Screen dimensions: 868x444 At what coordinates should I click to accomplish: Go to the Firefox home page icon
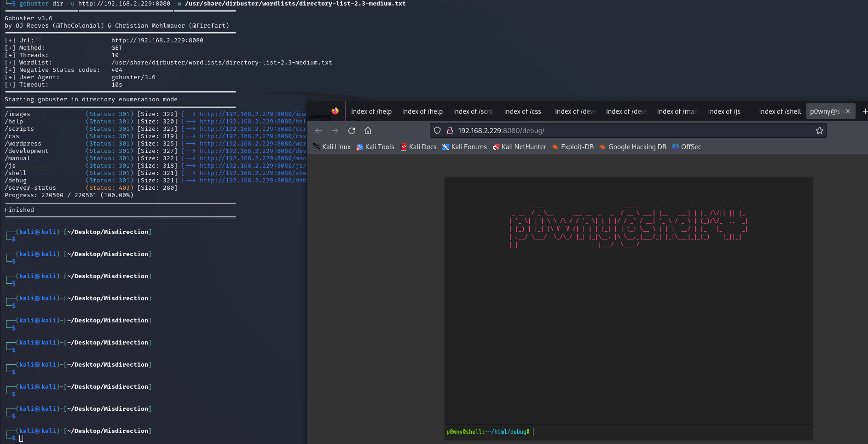pos(368,131)
